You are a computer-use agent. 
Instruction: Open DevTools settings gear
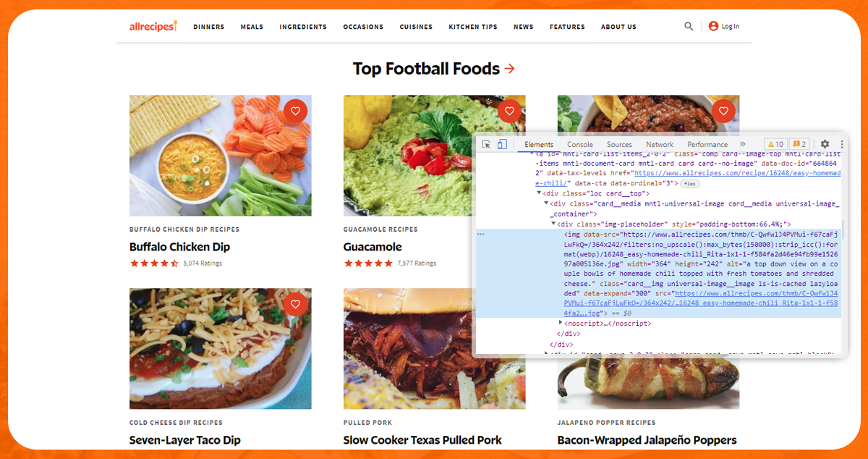click(x=825, y=144)
